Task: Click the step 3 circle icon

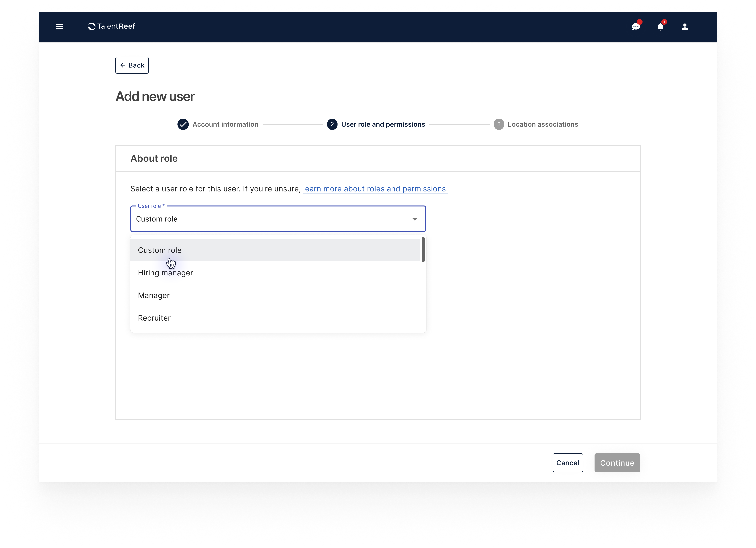Action: (x=499, y=124)
